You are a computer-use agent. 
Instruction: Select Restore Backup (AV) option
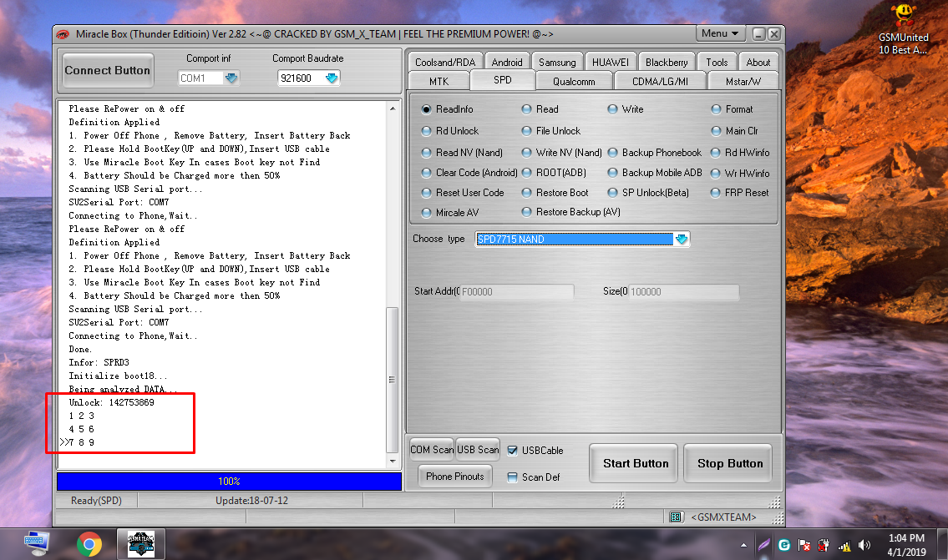526,212
